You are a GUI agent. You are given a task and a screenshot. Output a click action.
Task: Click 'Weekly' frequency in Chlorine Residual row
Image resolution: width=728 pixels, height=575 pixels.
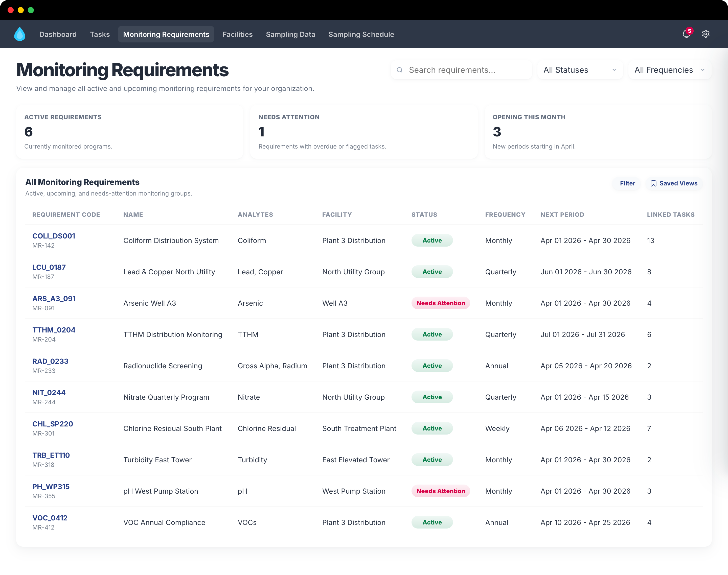[x=497, y=428]
